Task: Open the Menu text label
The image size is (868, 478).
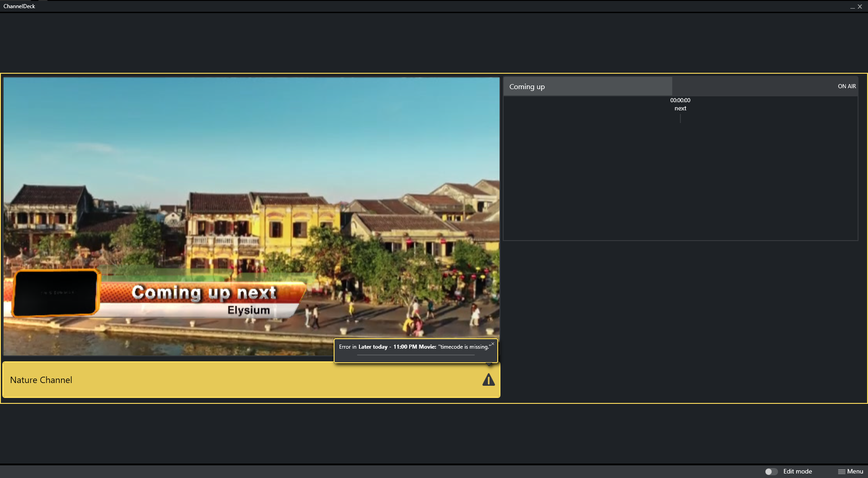Action: coord(855,471)
